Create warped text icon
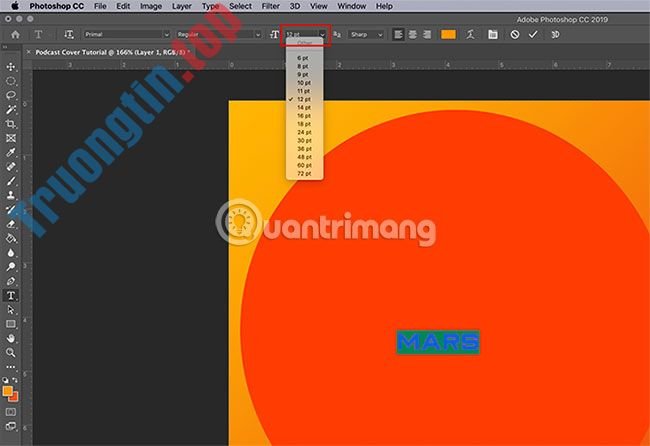 [470, 34]
